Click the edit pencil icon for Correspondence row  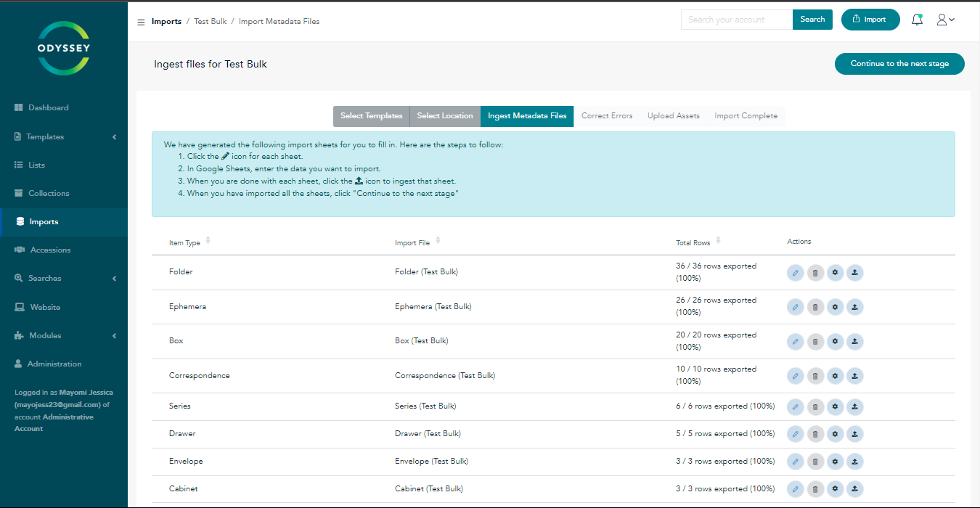point(796,376)
